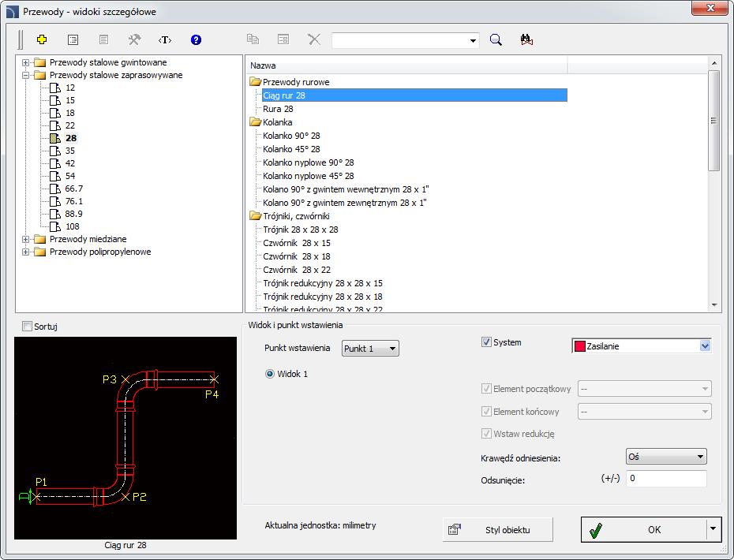This screenshot has width=734, height=560.
Task: Select size 15 in the tree
Action: point(69,100)
